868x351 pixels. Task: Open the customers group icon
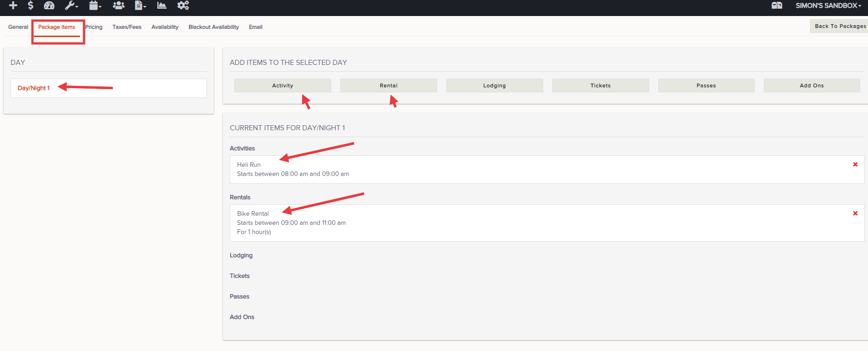(x=119, y=5)
